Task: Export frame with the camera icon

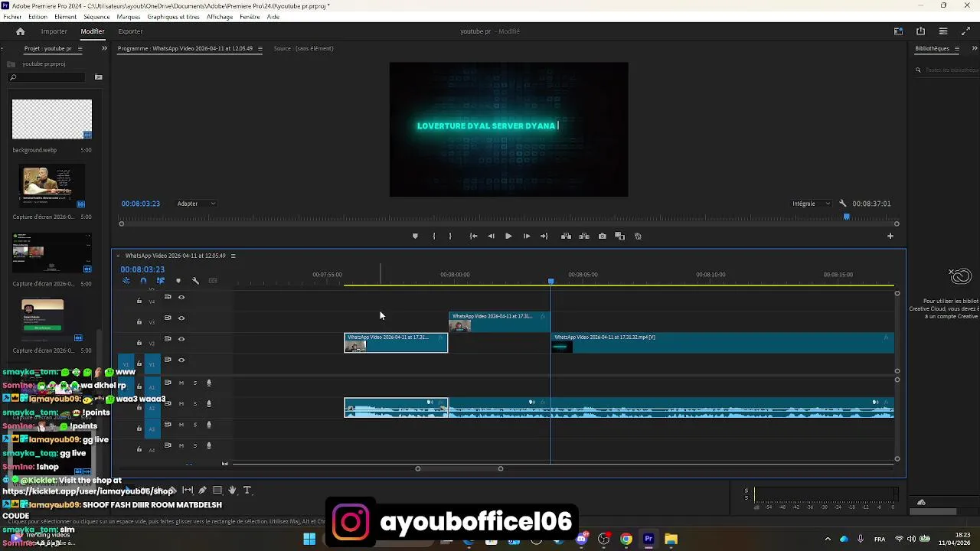Action: 603,236
